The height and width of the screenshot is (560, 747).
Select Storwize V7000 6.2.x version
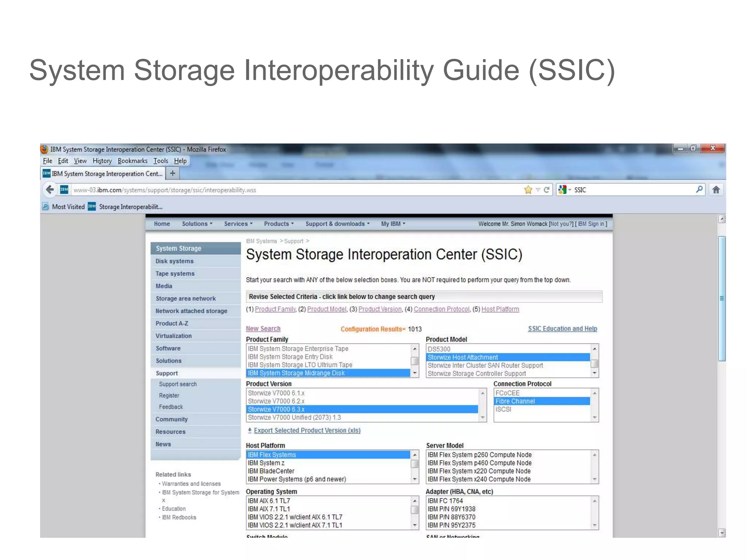pyautogui.click(x=362, y=401)
